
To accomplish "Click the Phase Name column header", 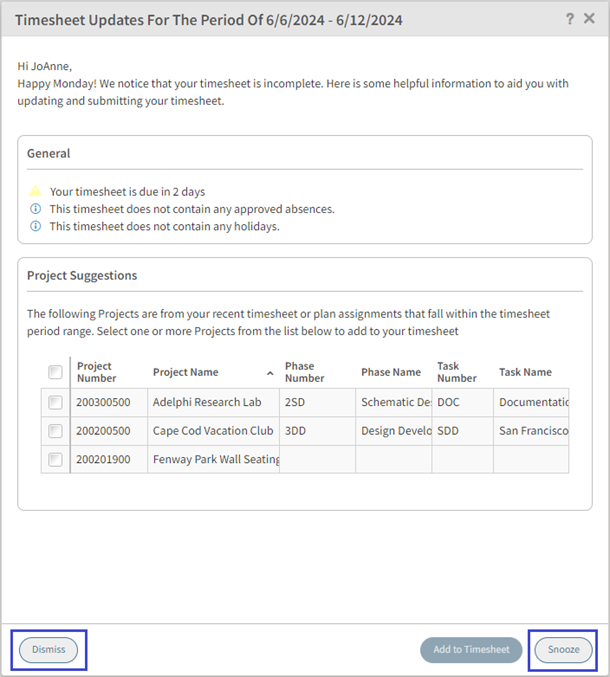I will [x=391, y=372].
